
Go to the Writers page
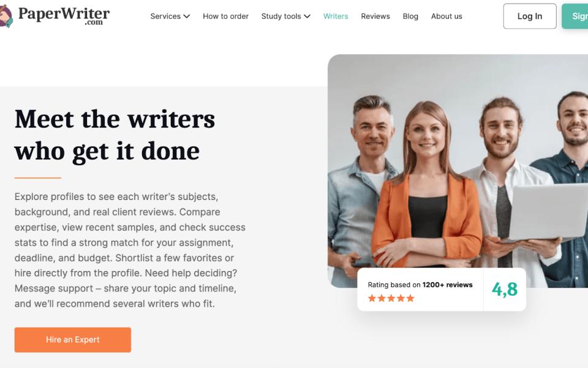pos(336,16)
